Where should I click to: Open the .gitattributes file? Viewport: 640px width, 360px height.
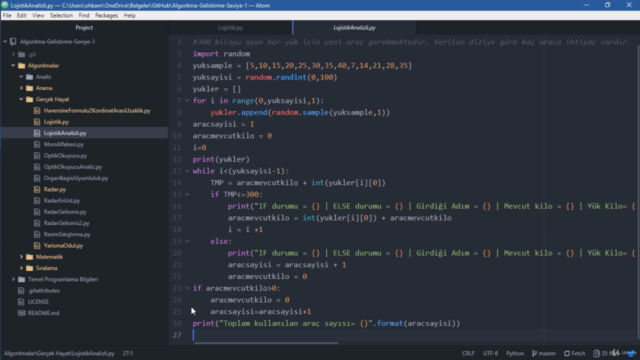coord(44,291)
